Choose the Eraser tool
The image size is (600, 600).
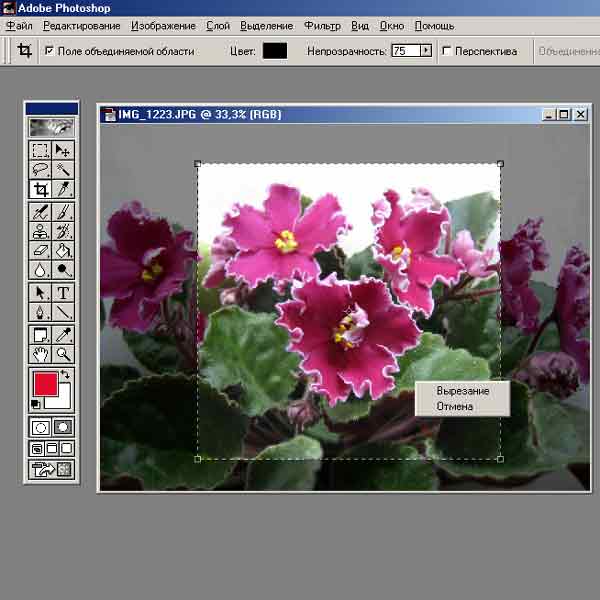(40, 251)
